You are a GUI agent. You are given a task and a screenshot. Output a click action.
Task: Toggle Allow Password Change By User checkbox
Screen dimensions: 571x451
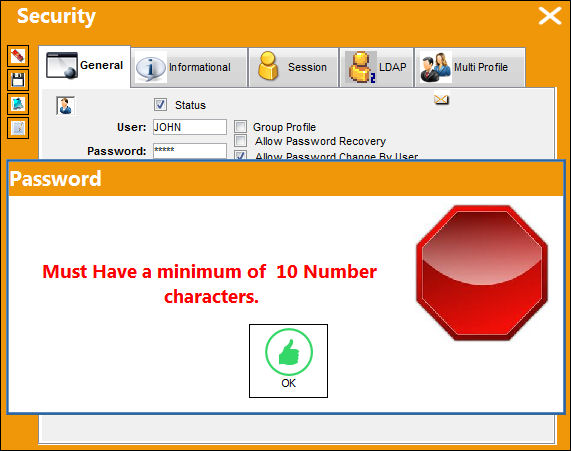coord(240,155)
